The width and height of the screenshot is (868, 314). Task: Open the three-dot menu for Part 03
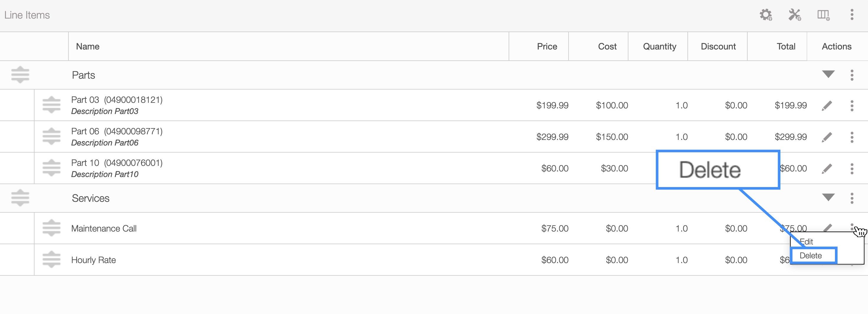[x=852, y=106]
